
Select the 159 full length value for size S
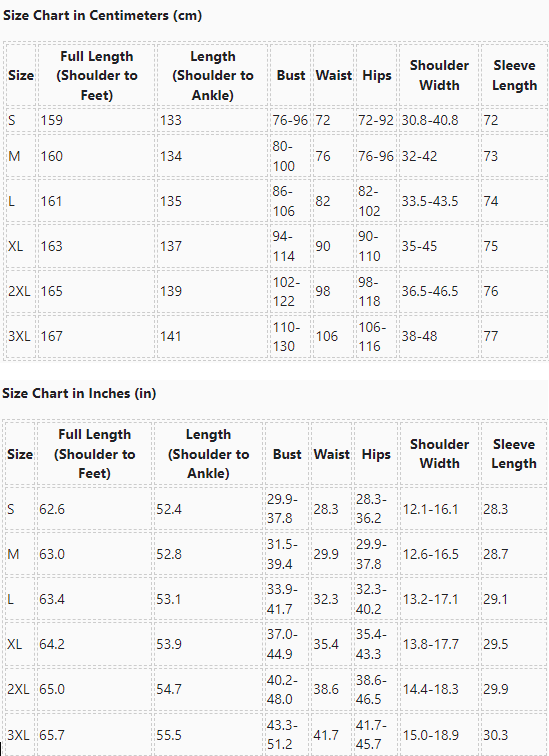[52, 120]
